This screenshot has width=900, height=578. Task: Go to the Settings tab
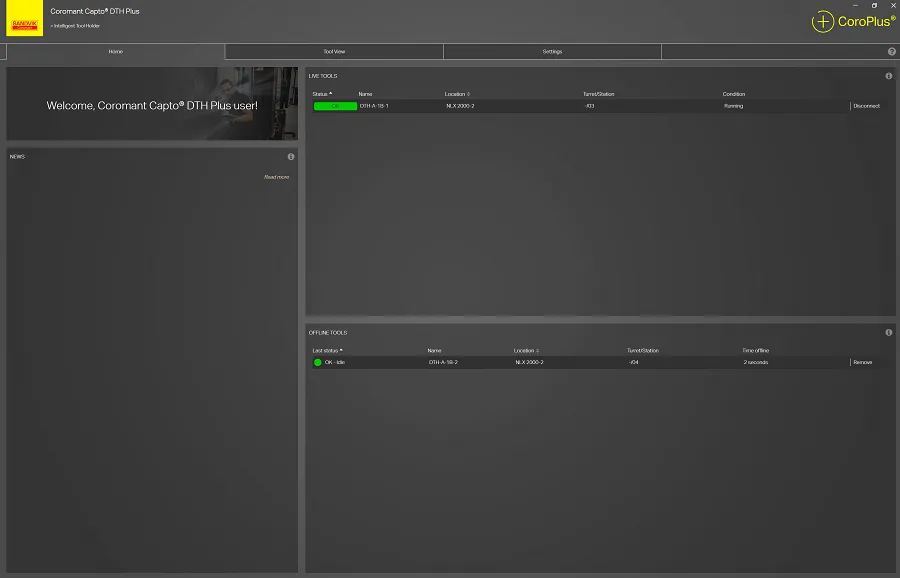552,51
